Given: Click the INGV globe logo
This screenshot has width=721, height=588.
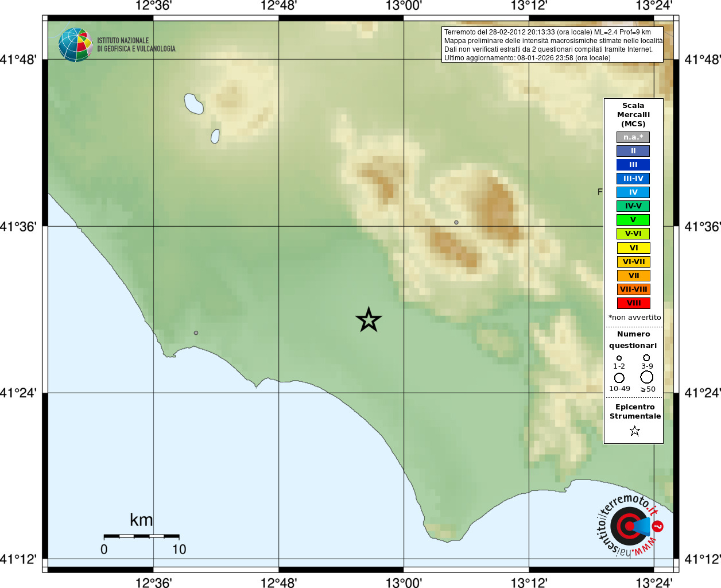Looking at the screenshot, I should pyautogui.click(x=75, y=45).
